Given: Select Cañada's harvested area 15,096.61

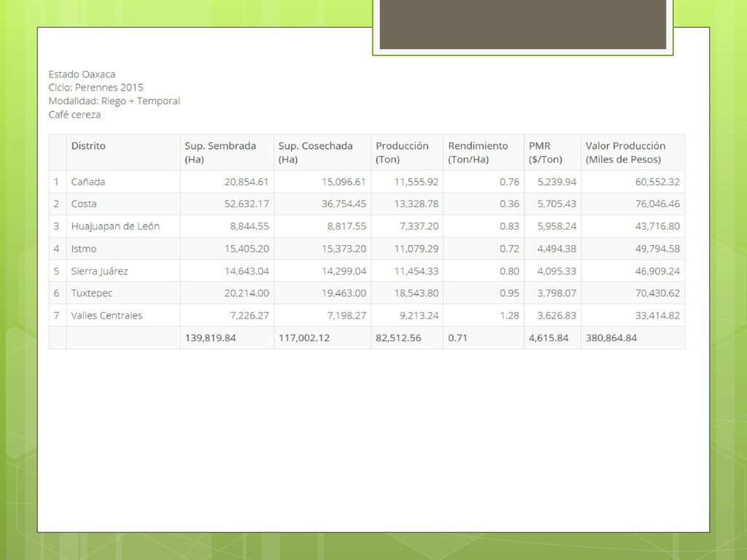Looking at the screenshot, I should [344, 182].
